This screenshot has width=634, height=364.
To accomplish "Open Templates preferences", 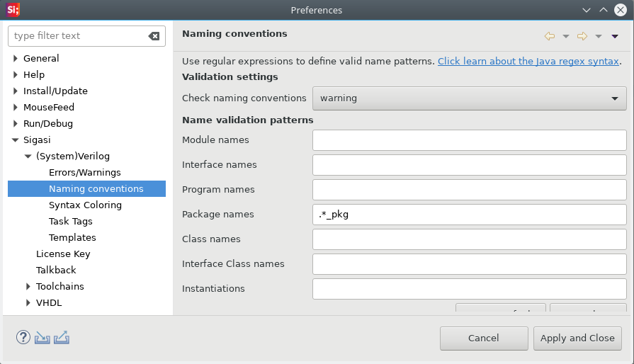I will coord(72,237).
